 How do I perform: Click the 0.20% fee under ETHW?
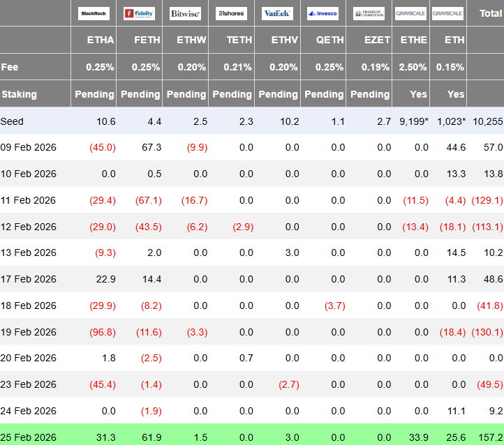point(192,67)
